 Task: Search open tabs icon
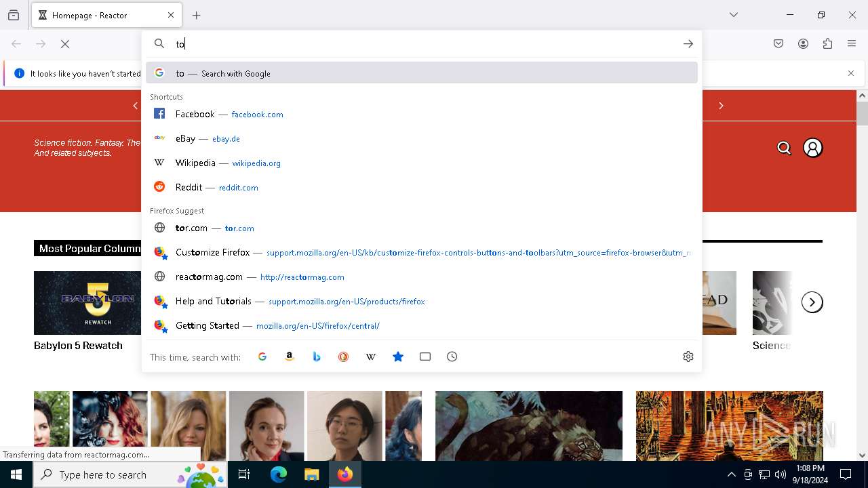point(425,357)
